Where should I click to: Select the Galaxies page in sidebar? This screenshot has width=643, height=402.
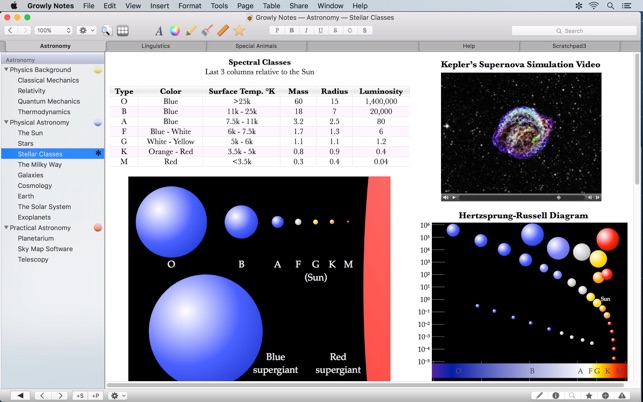31,175
